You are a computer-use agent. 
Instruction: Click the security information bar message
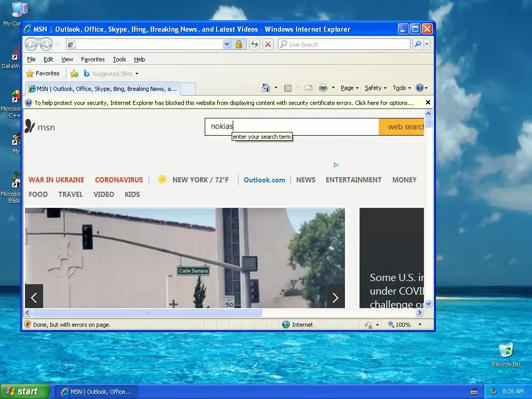tap(223, 103)
